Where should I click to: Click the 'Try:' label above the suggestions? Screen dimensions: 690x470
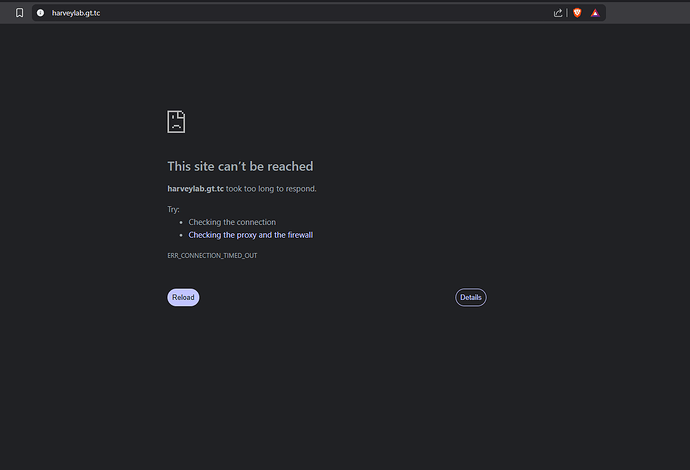click(173, 209)
